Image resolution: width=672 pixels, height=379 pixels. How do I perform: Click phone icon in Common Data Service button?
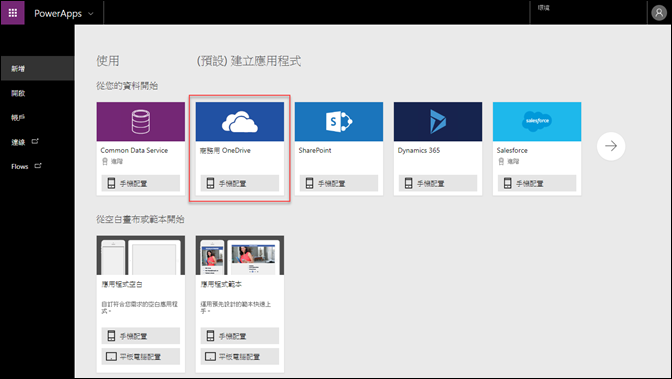click(111, 183)
